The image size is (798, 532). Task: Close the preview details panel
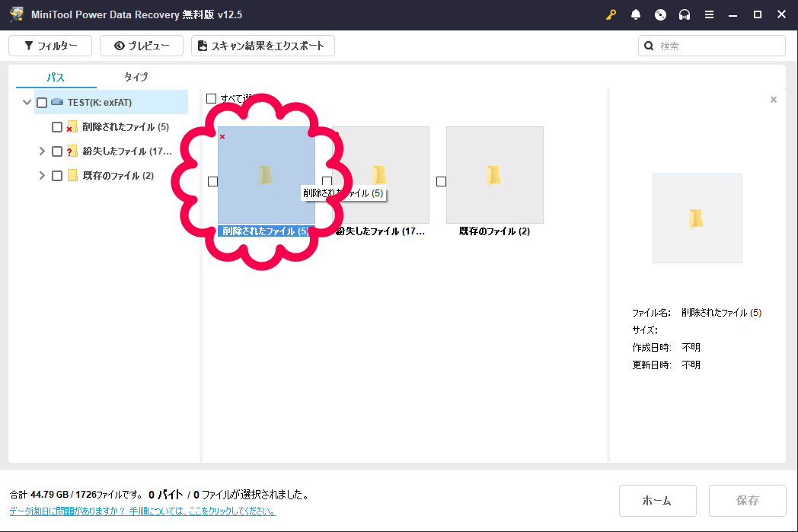pyautogui.click(x=774, y=100)
